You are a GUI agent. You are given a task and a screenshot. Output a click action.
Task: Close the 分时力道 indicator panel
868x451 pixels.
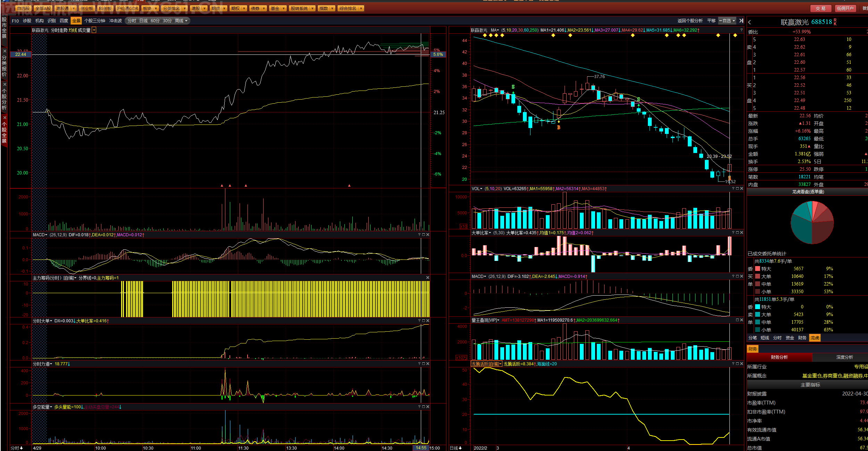point(427,364)
